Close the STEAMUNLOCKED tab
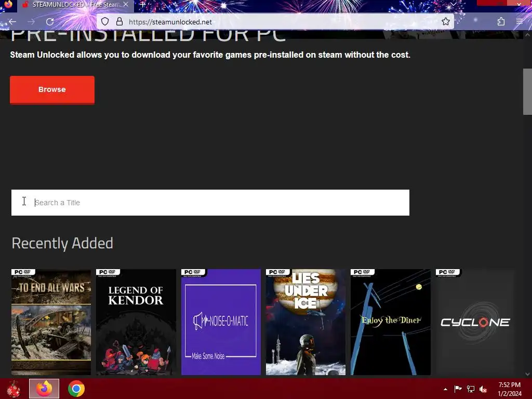The height and width of the screenshot is (399, 532). point(126,5)
